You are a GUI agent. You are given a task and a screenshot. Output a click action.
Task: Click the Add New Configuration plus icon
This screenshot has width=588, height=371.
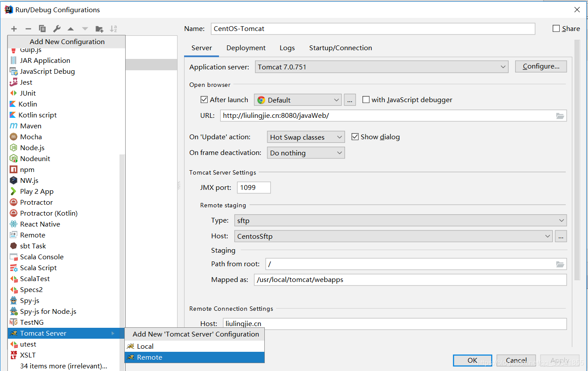point(14,29)
